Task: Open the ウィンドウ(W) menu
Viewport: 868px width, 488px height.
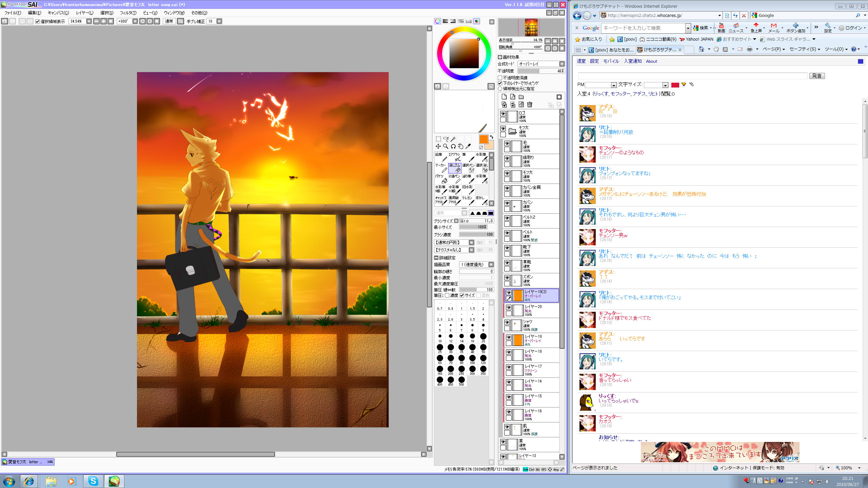Action: (174, 13)
